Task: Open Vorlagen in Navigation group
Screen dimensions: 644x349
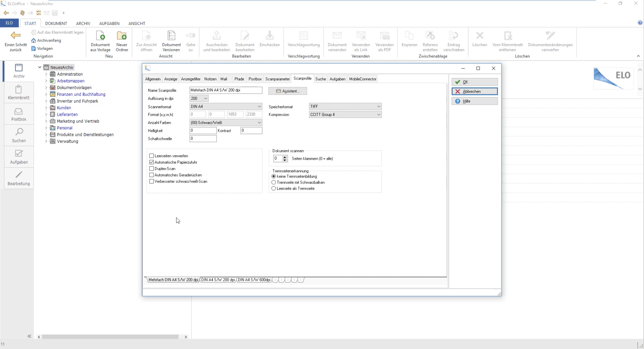Action: click(x=42, y=48)
